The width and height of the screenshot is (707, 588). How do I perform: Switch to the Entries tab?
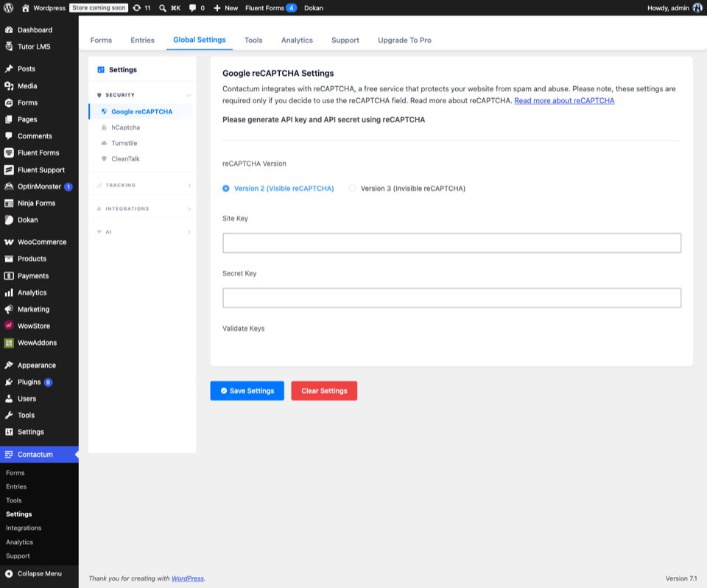pyautogui.click(x=142, y=41)
